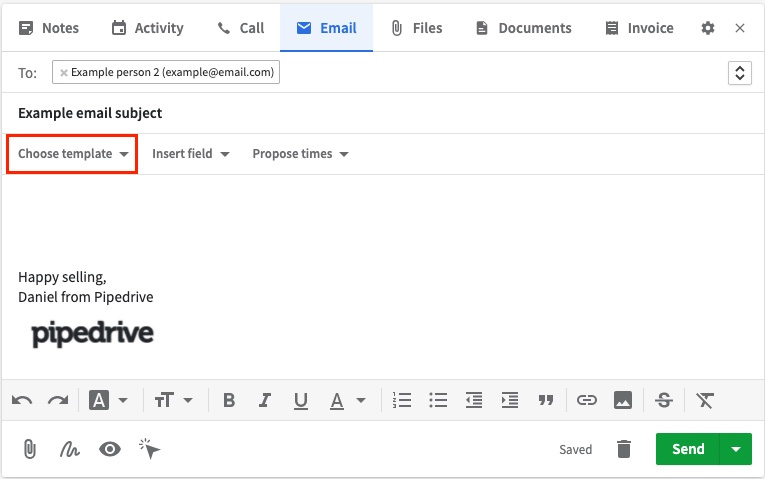Close the email composer panel
Image resolution: width=765 pixels, height=479 pixels.
[740, 28]
